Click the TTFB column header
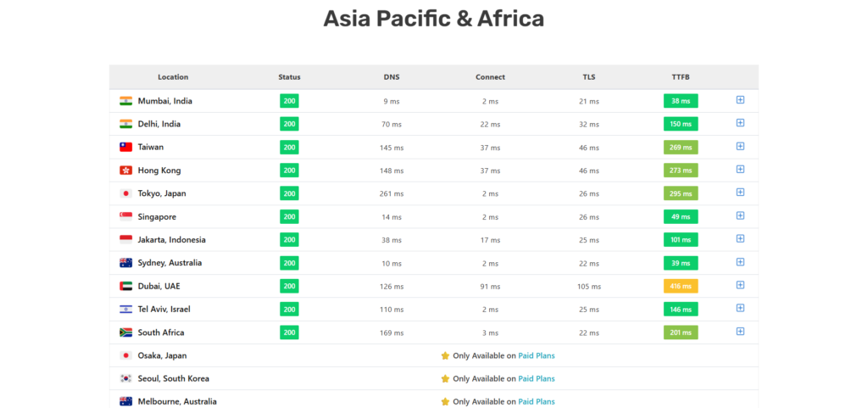The width and height of the screenshot is (868, 408). pyautogui.click(x=681, y=77)
